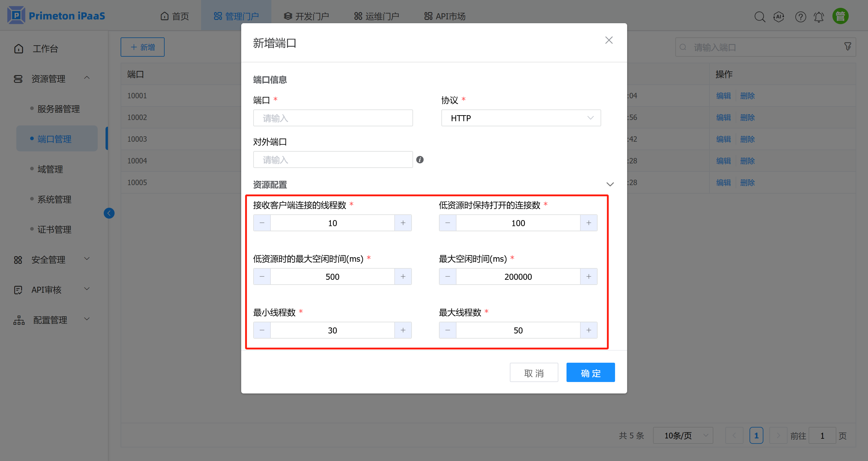Click the info icon next to 对外端口
This screenshot has height=461, width=868.
coord(419,159)
